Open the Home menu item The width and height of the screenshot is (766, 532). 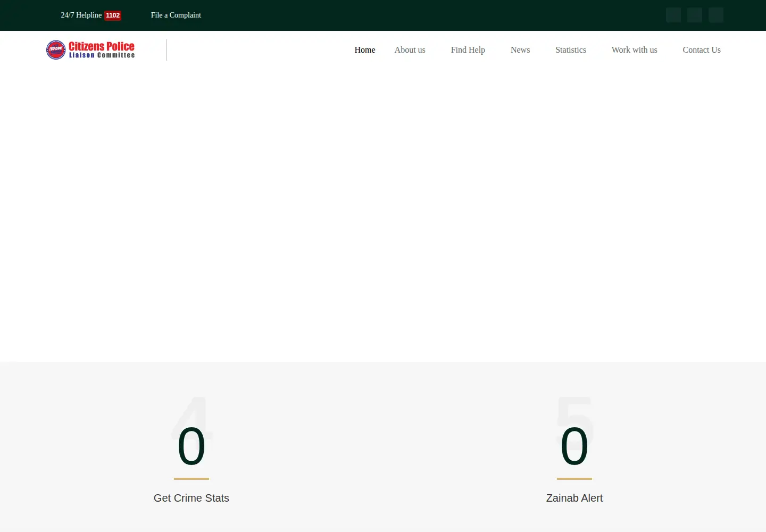(365, 50)
